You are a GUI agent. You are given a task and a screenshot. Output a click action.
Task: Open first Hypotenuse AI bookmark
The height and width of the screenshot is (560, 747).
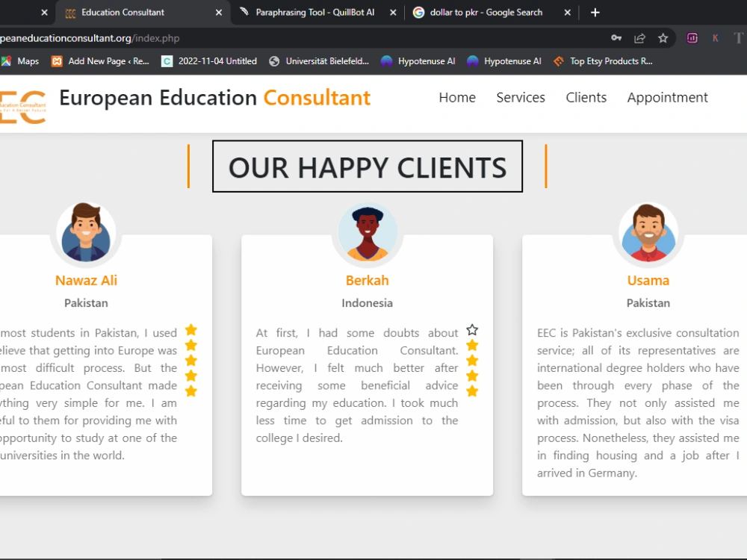418,61
